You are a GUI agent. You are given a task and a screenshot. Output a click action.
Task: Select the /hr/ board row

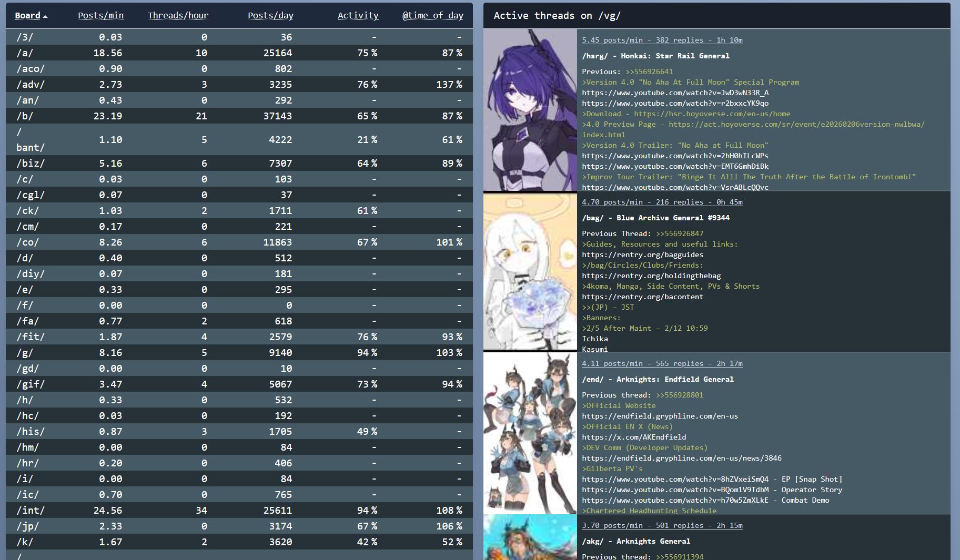tap(239, 463)
